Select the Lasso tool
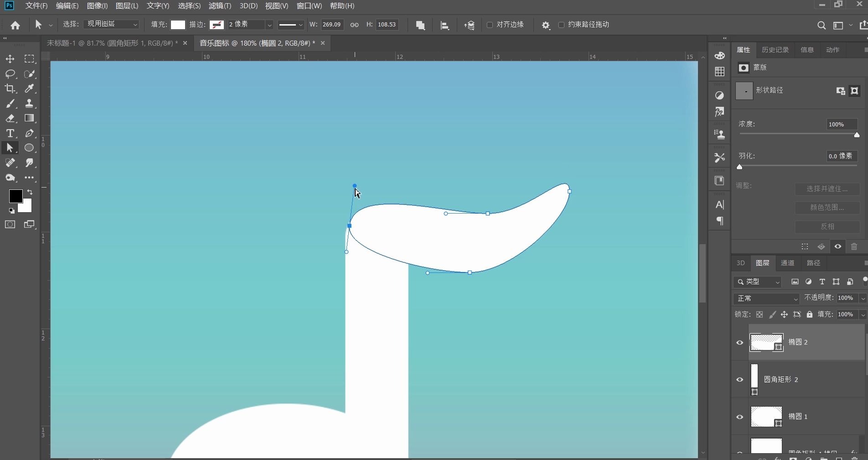 click(10, 74)
